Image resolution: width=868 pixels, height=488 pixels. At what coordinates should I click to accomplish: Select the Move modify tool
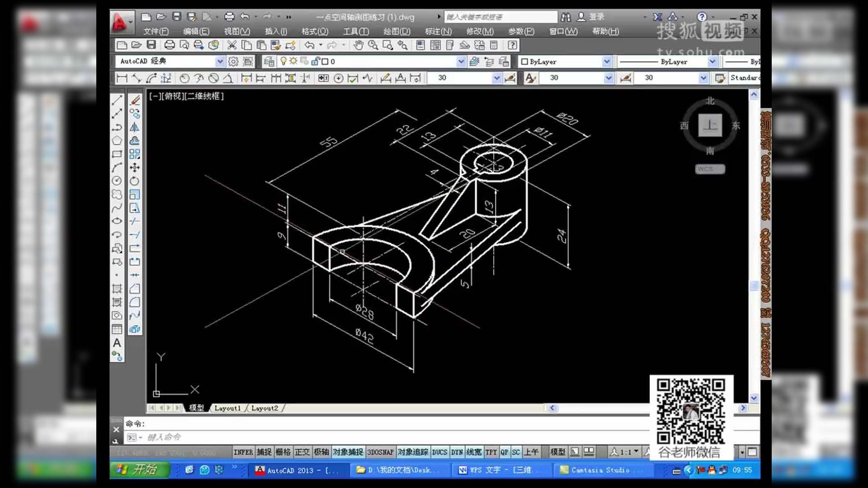(135, 168)
